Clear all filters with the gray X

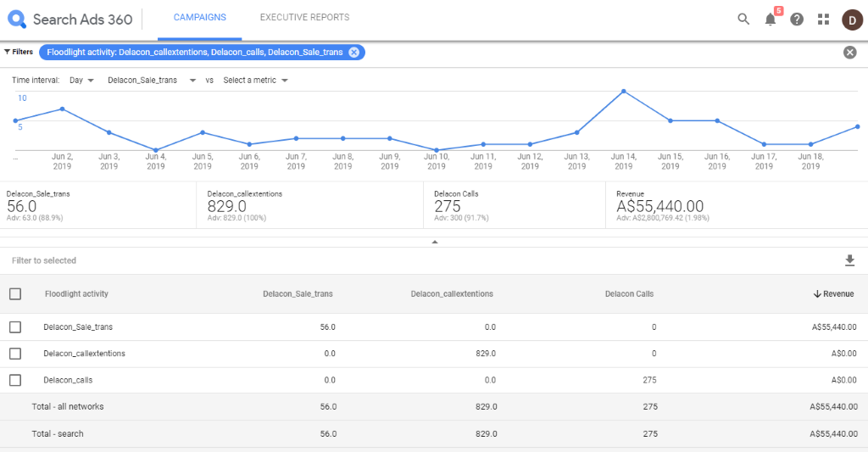(x=849, y=52)
